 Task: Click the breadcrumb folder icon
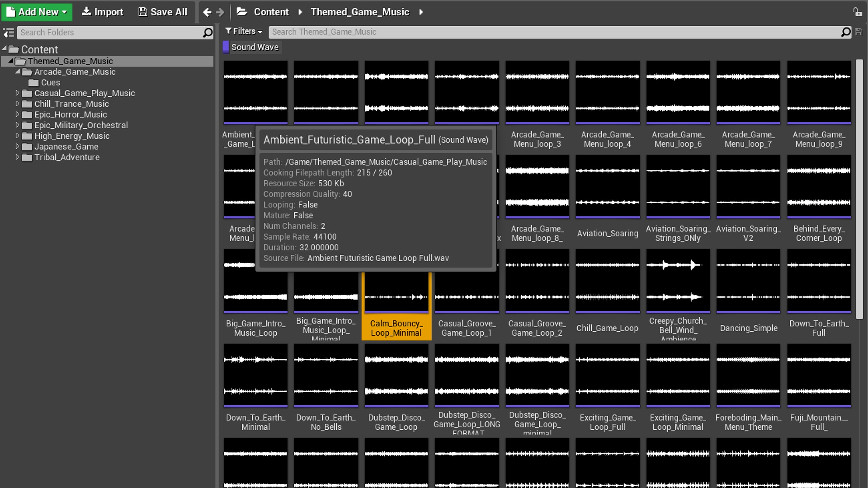coord(242,12)
